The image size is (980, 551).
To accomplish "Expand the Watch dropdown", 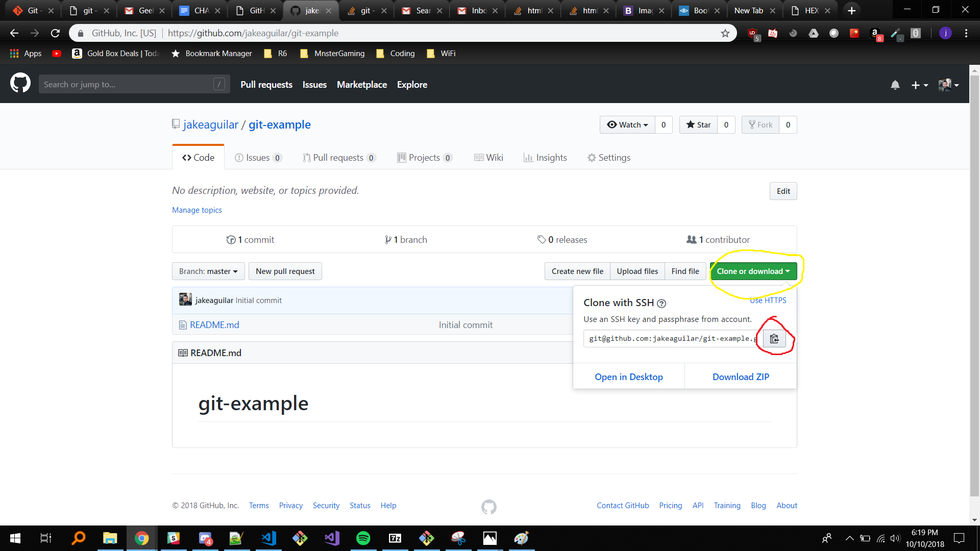I will pos(627,124).
